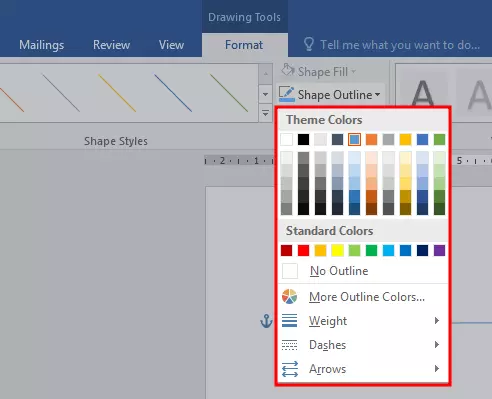Pick the standard orange color swatch

coord(320,250)
